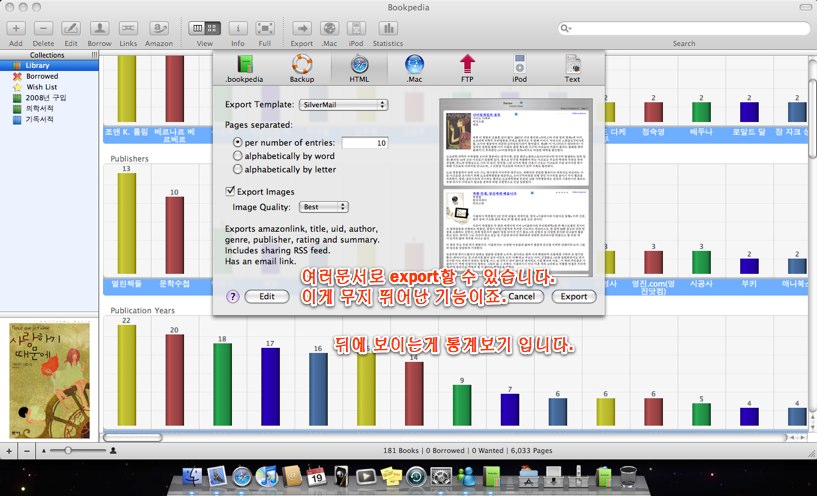Click the 문학수첩 publisher label
The image size is (817, 496).
pyautogui.click(x=175, y=284)
